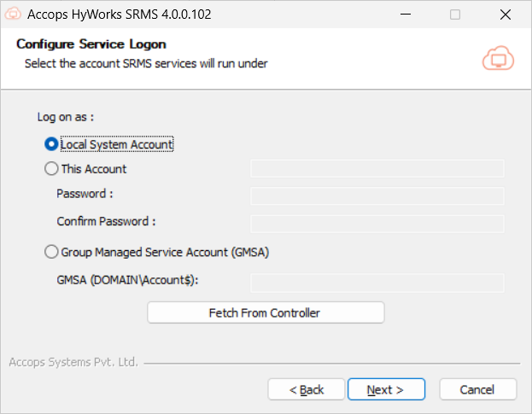Viewport: 532px width, 414px height.
Task: Choose the This Account radio button
Action: (51, 169)
